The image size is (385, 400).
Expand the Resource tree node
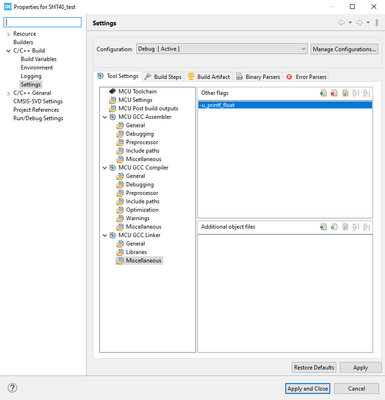click(x=8, y=34)
